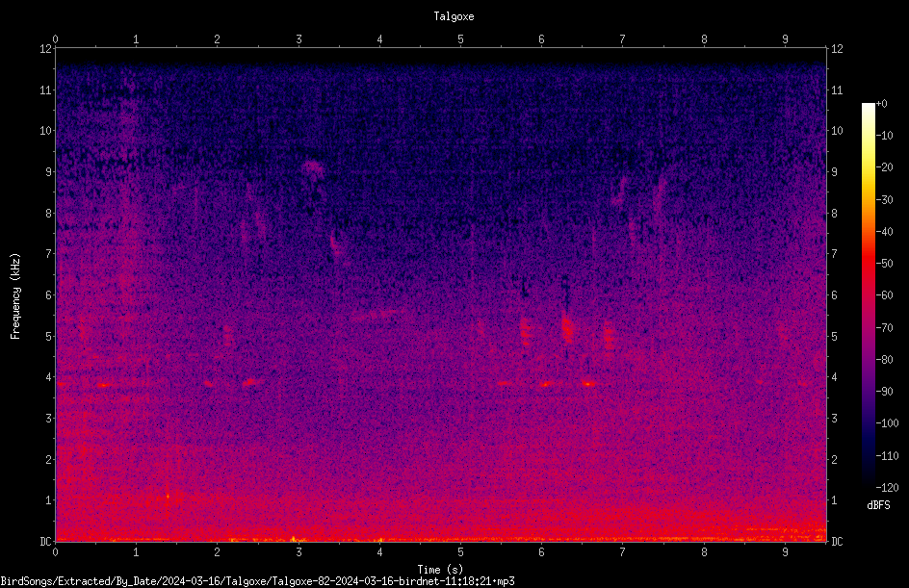Click the 4 kHz tick on the left axis
Screen dimensions: 909x588
pyautogui.click(x=49, y=377)
